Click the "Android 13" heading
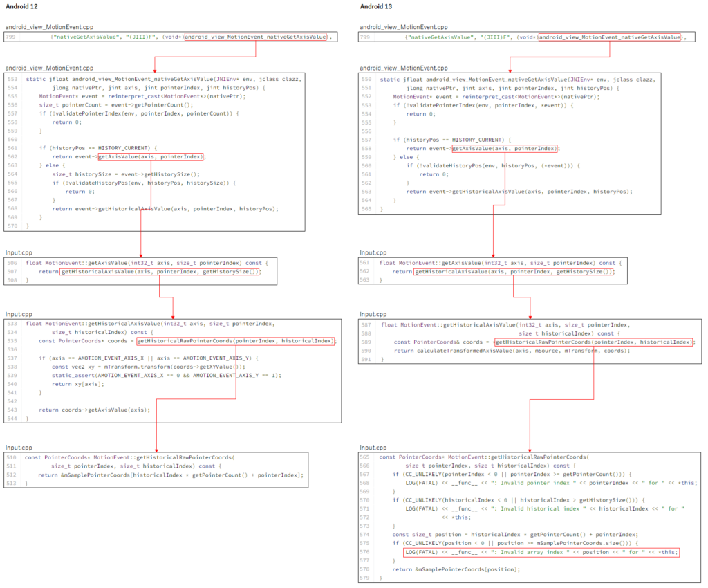The image size is (708, 588). coord(375,6)
